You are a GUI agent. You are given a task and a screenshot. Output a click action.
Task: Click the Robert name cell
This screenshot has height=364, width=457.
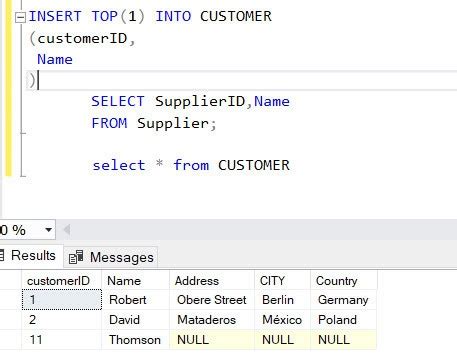pos(135,300)
